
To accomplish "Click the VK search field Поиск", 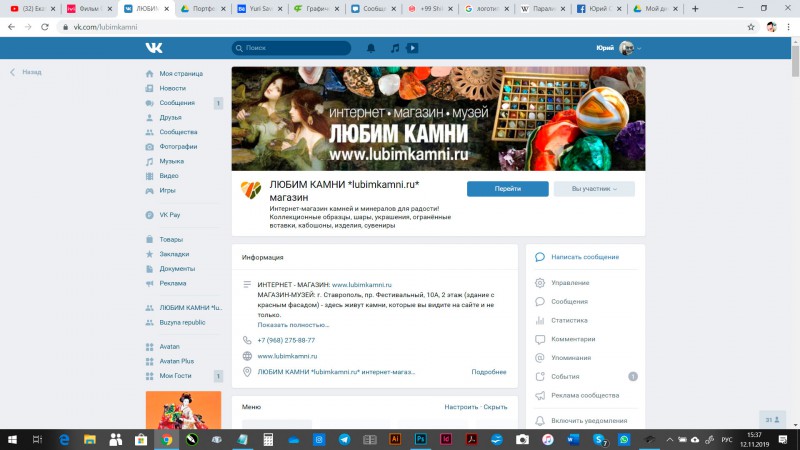I will tap(291, 48).
